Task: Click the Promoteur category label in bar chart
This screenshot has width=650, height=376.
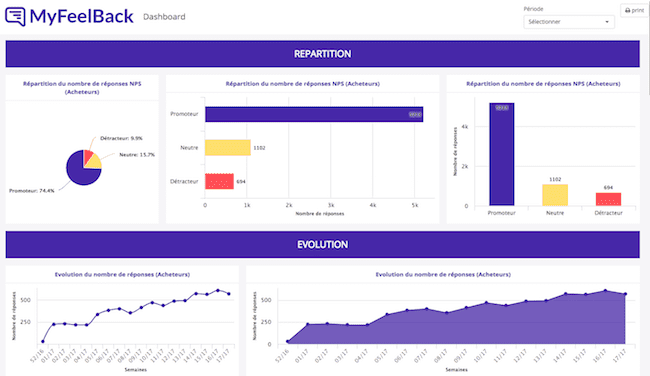Action: 184,114
